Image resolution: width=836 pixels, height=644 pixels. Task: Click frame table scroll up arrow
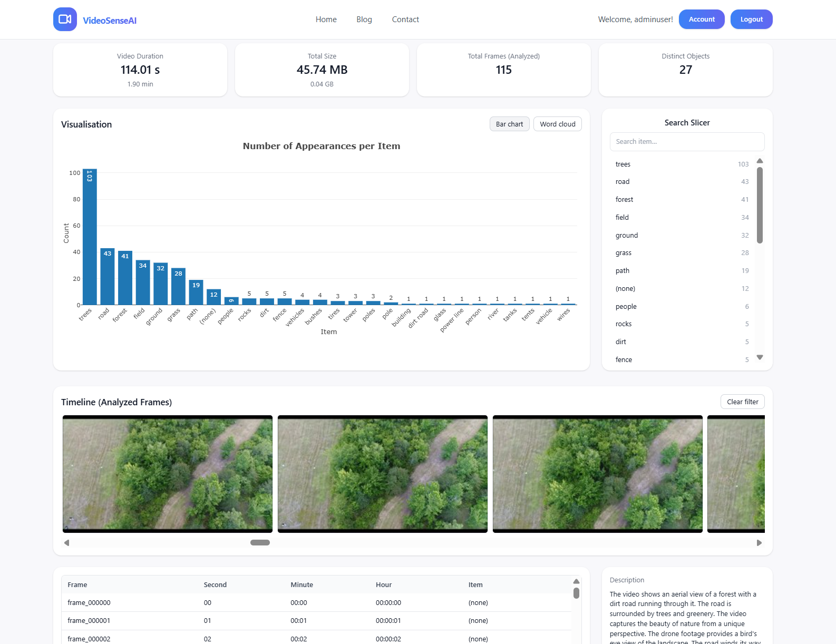(576, 581)
